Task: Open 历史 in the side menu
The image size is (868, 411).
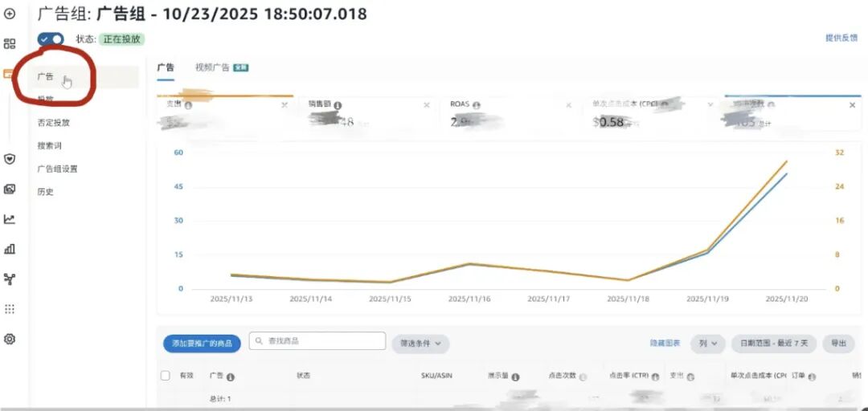Action: click(x=45, y=192)
